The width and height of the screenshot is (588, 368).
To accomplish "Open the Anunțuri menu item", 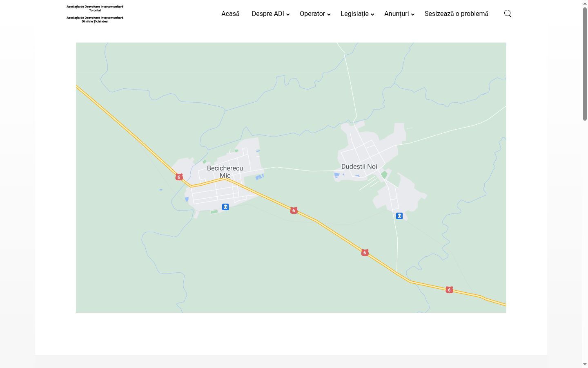I will [396, 13].
